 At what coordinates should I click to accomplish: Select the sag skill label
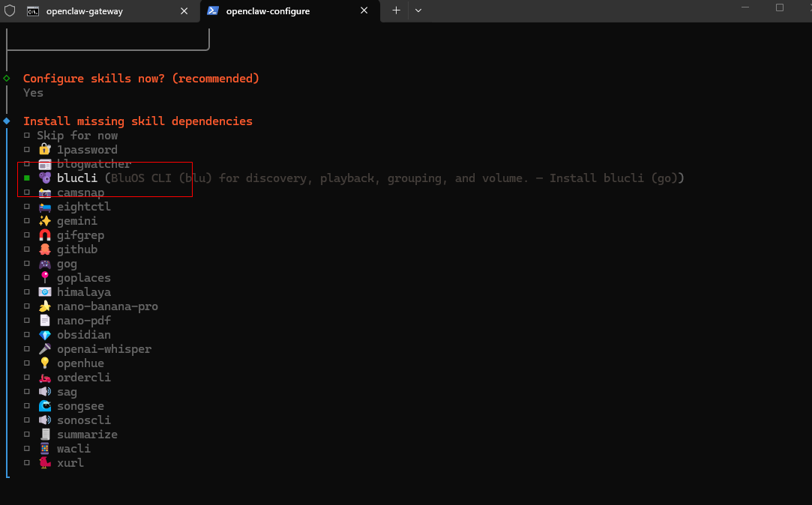67,392
